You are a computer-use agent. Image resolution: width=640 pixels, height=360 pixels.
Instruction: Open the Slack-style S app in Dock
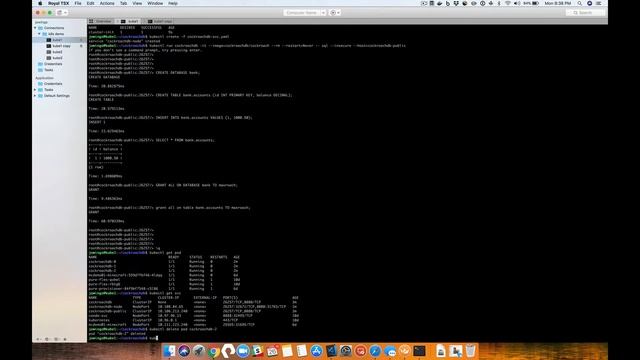click(x=257, y=351)
